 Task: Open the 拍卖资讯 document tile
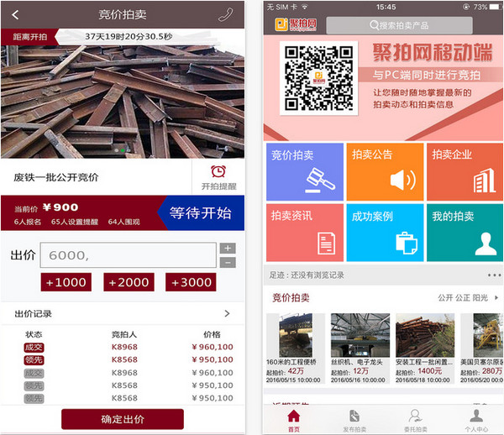[x=305, y=233]
